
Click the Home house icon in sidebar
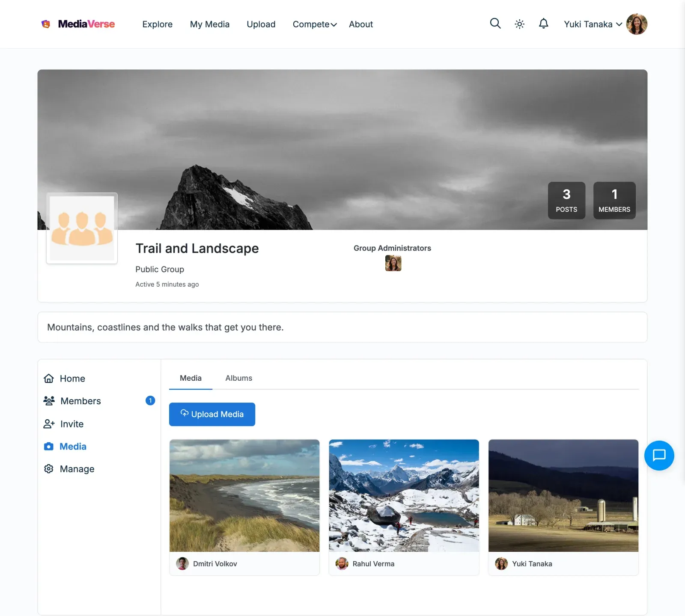[49, 379]
